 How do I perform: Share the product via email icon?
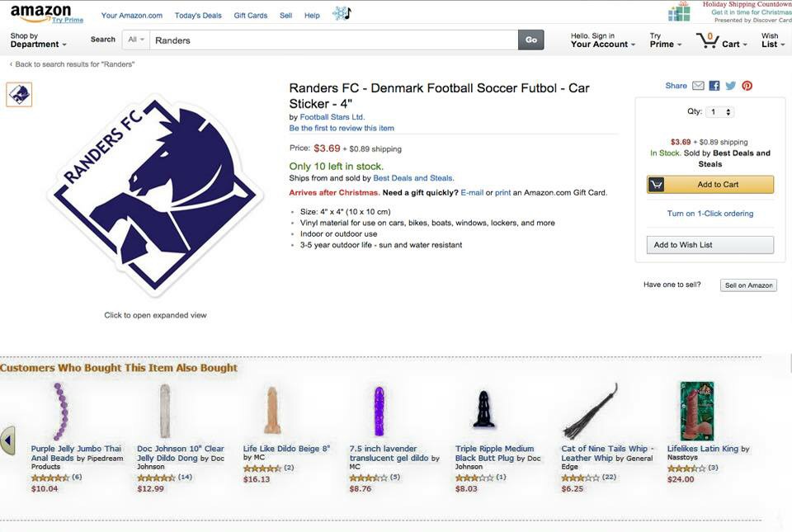click(x=698, y=86)
